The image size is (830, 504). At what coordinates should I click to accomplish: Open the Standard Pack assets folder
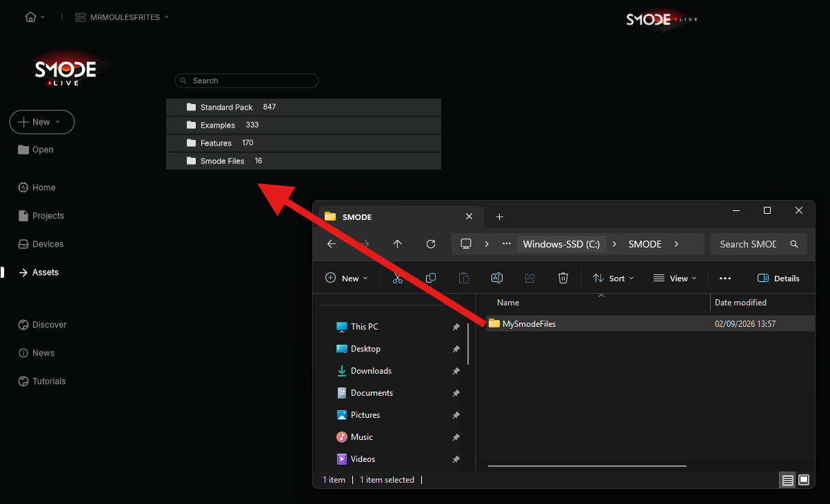303,108
